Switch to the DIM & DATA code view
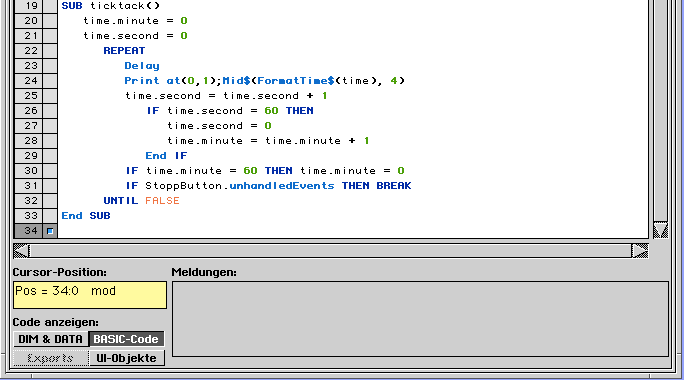This screenshot has height=380, width=684. point(51,339)
